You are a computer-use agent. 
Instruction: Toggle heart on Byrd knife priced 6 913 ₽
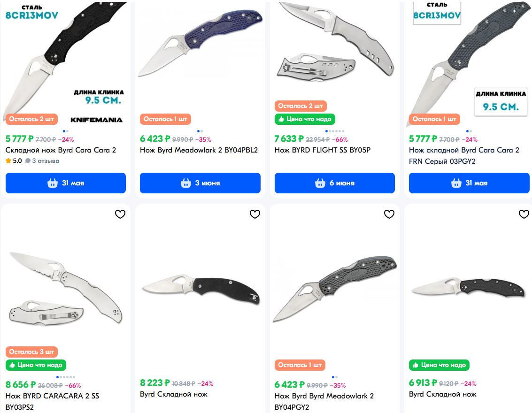524,214
